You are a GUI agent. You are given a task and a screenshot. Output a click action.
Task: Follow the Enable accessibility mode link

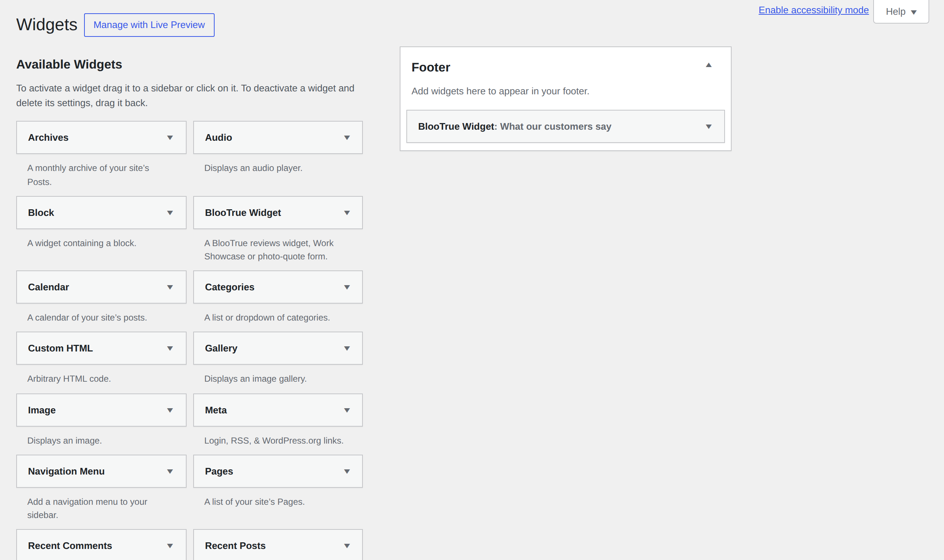(x=814, y=10)
